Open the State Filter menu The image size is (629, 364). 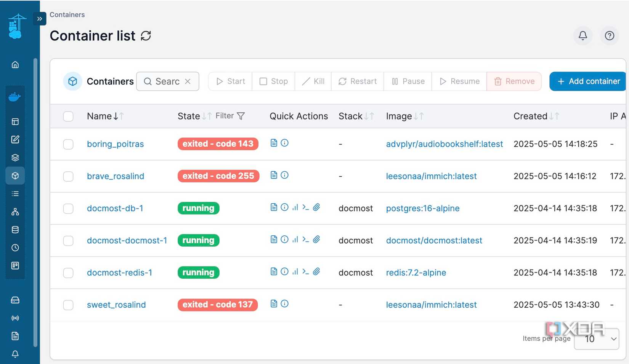tap(230, 116)
